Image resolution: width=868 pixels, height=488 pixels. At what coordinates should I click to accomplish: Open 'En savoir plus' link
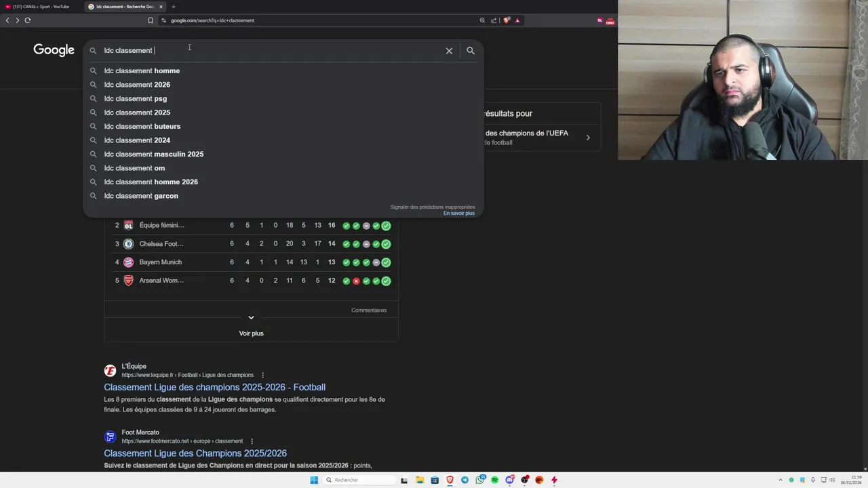(459, 213)
